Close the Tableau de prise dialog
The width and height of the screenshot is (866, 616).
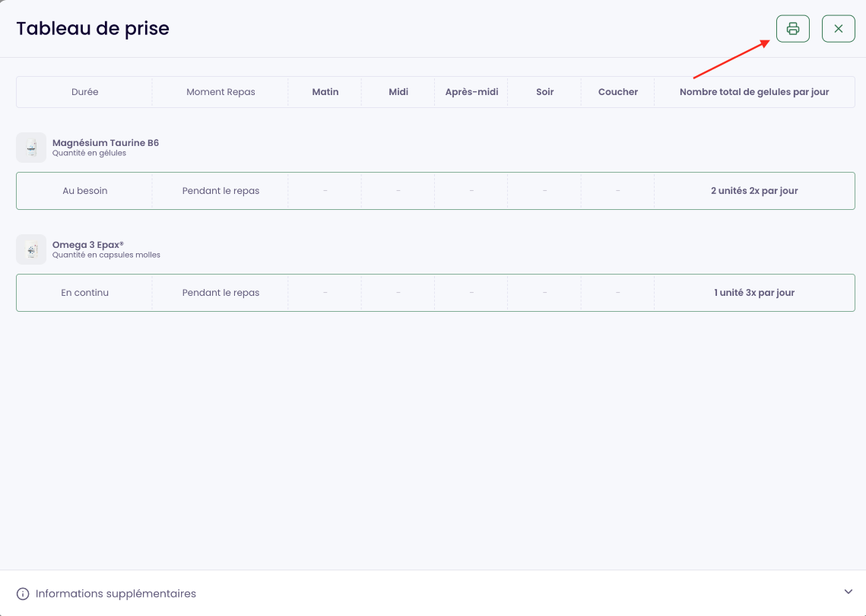[838, 29]
